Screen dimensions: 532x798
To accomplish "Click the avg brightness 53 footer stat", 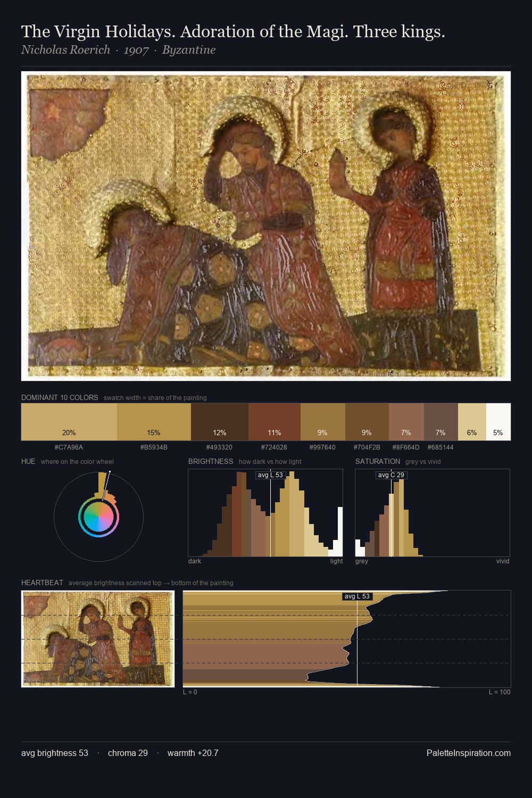I will 55,753.
